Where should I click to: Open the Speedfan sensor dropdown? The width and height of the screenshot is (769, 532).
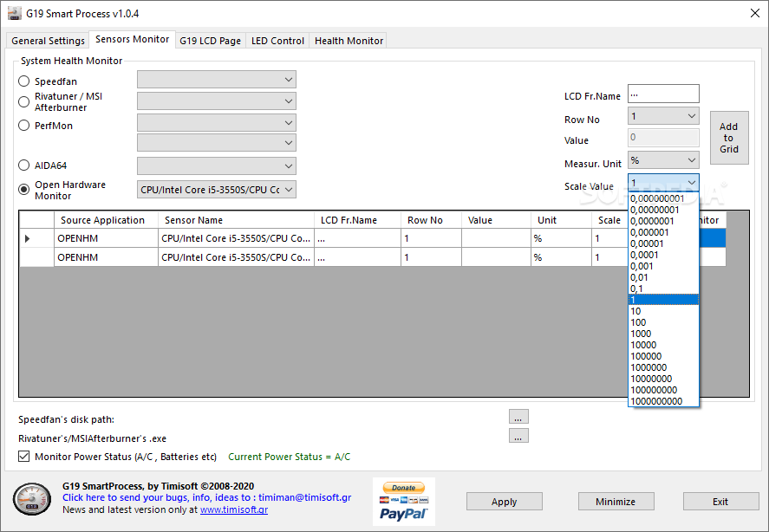click(216, 80)
